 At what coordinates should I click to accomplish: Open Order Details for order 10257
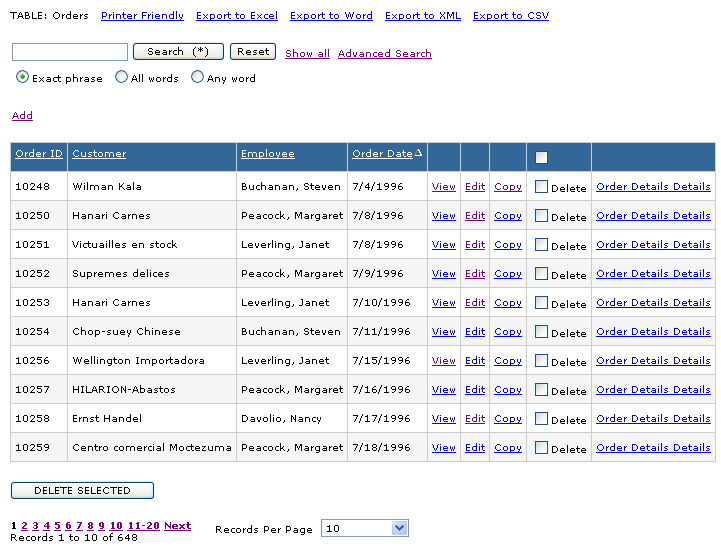(x=653, y=390)
